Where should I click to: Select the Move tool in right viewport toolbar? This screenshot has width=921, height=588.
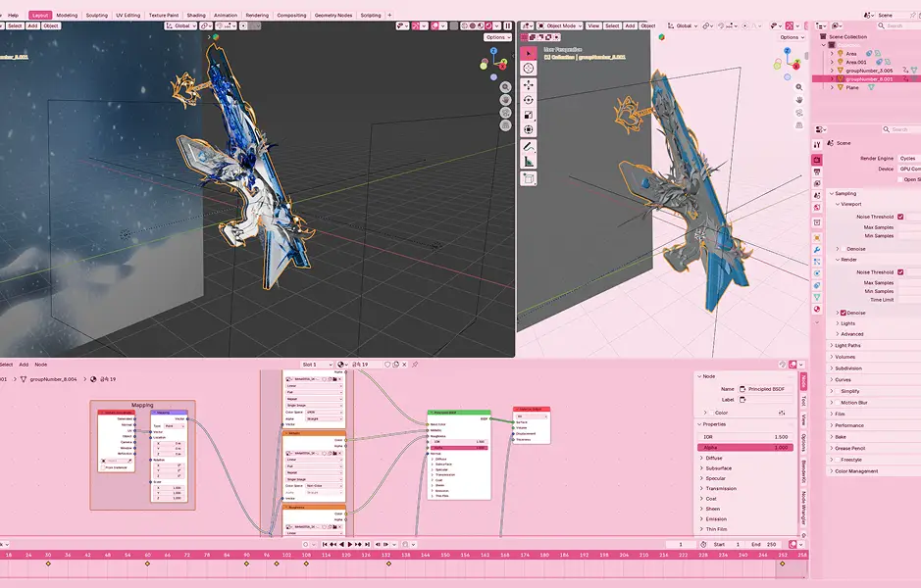point(529,85)
